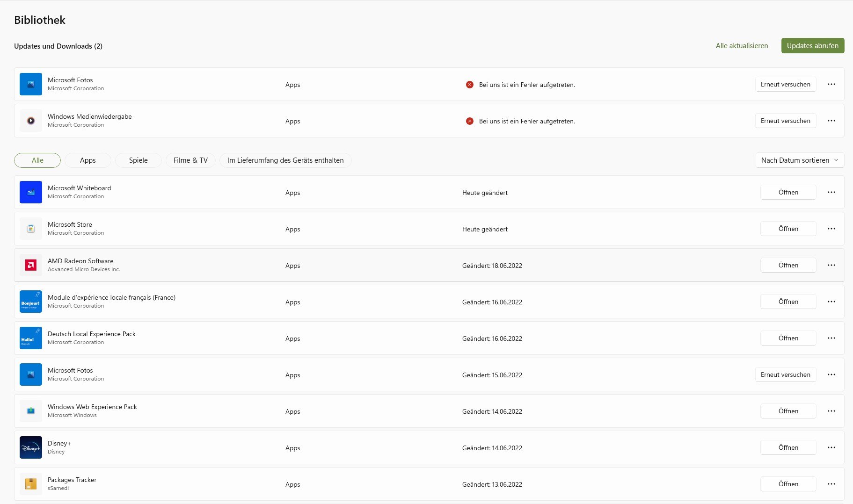The width and height of the screenshot is (853, 504).
Task: Open more options for Microsoft Store
Action: coord(831,229)
